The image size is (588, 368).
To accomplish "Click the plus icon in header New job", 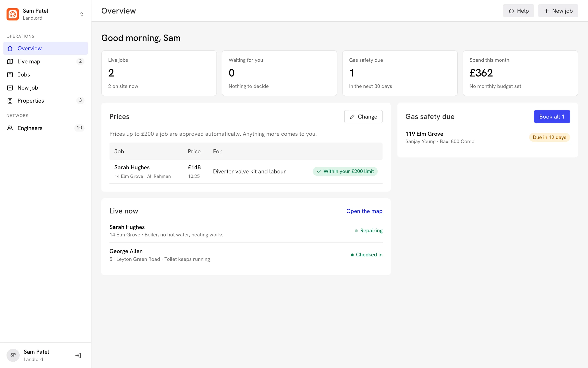I will 546,11.
